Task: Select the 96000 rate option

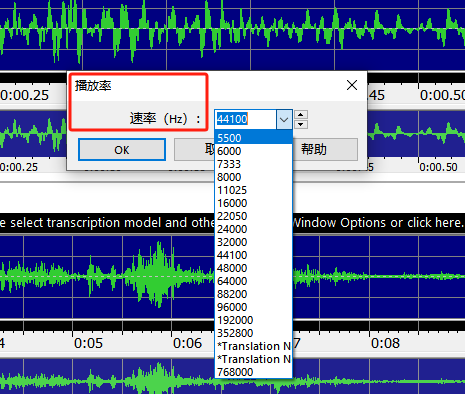Action: pyautogui.click(x=254, y=307)
